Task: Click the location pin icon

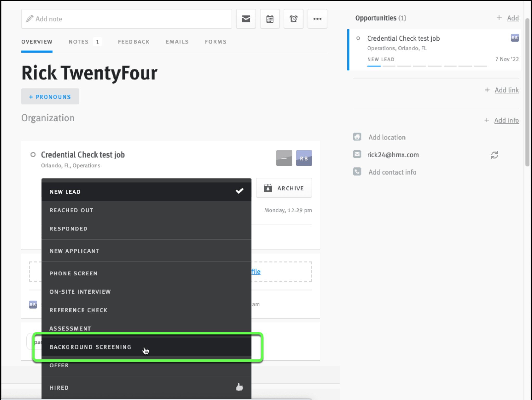Action: coord(357,137)
